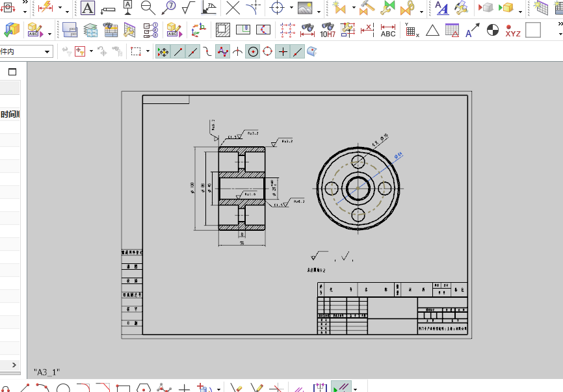The width and height of the screenshot is (563, 392).
Task: Click the X/Y ordinate table icon
Action: coord(412,30)
